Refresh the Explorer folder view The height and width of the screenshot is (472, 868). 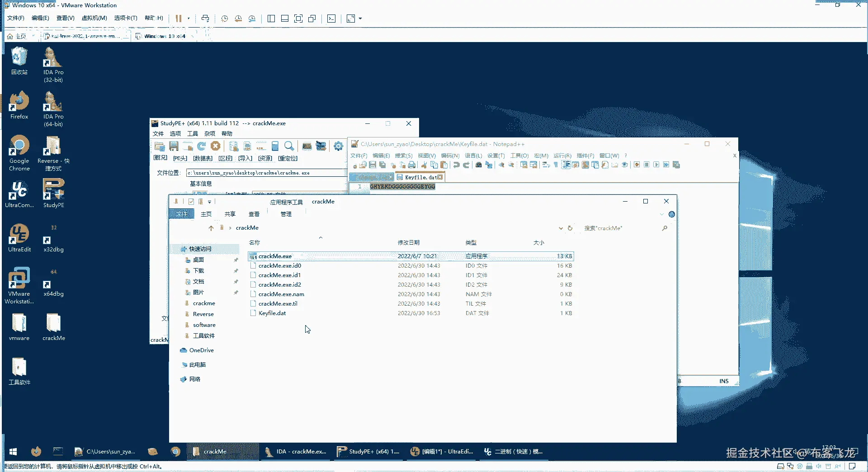click(x=570, y=228)
